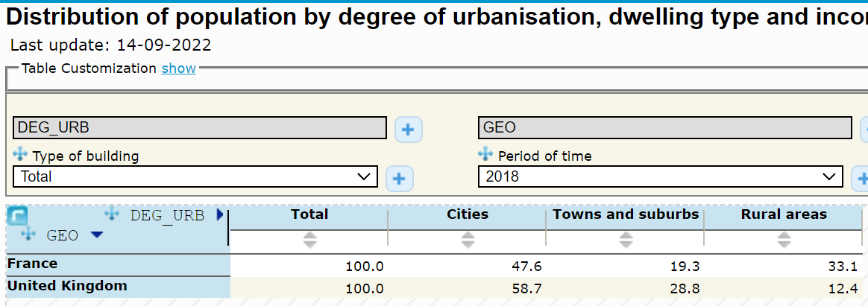Click France Rural areas value 33.1
The height and width of the screenshot is (306, 868).
pyautogui.click(x=843, y=267)
